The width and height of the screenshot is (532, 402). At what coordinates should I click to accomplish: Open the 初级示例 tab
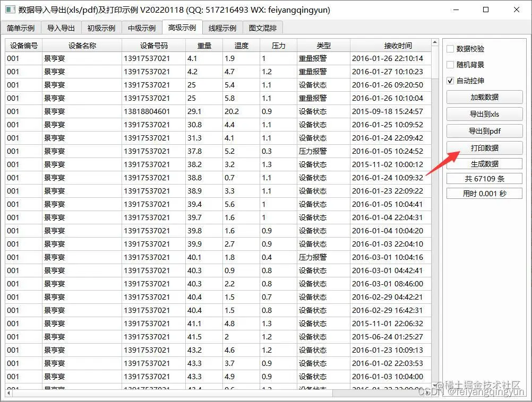coord(101,28)
